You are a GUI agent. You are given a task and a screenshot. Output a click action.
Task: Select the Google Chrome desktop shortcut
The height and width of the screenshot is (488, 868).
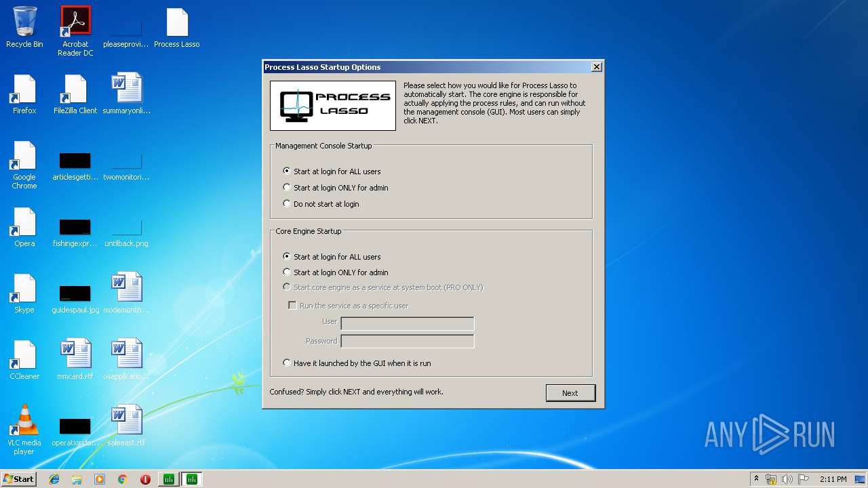click(x=24, y=165)
